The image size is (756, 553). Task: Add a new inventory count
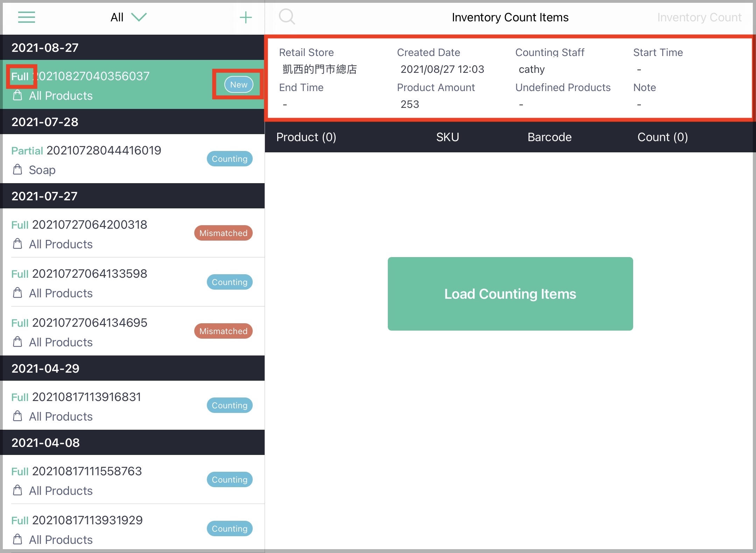coord(246,17)
